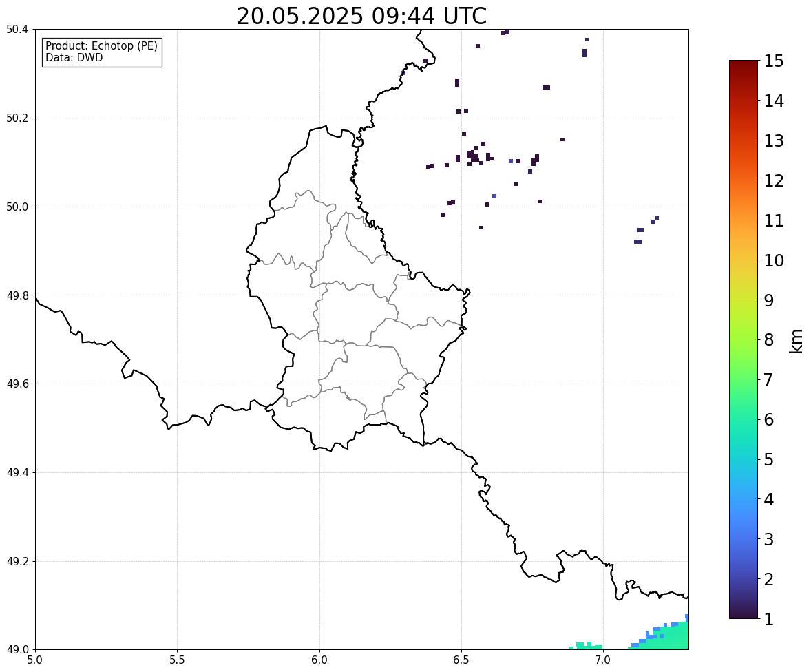Click longitude axis label '5.0'
The width and height of the screenshot is (811, 672).
point(35,660)
